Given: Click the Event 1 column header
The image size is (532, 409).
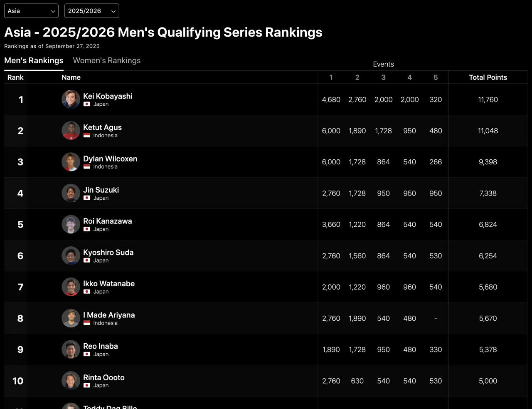Looking at the screenshot, I should point(331,77).
